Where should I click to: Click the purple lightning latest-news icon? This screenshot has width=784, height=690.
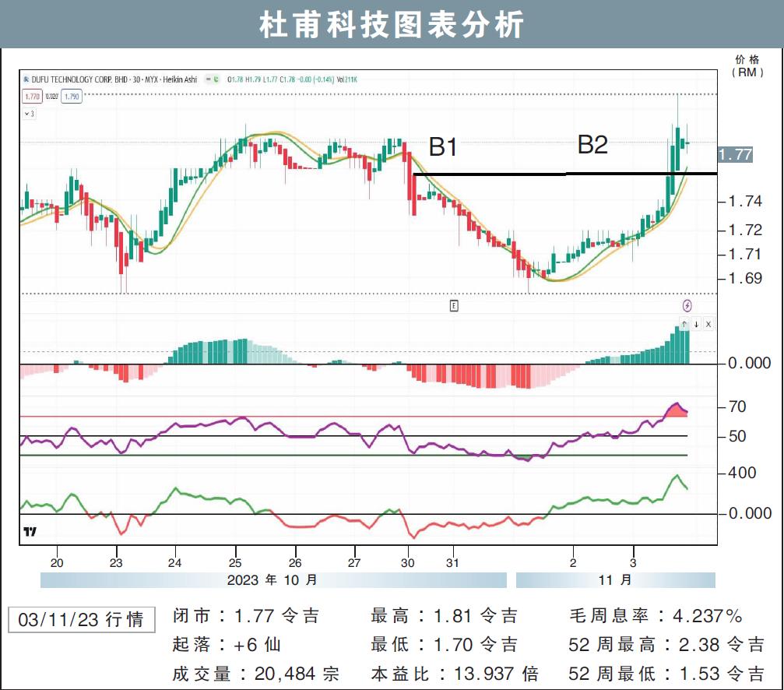[x=687, y=305]
